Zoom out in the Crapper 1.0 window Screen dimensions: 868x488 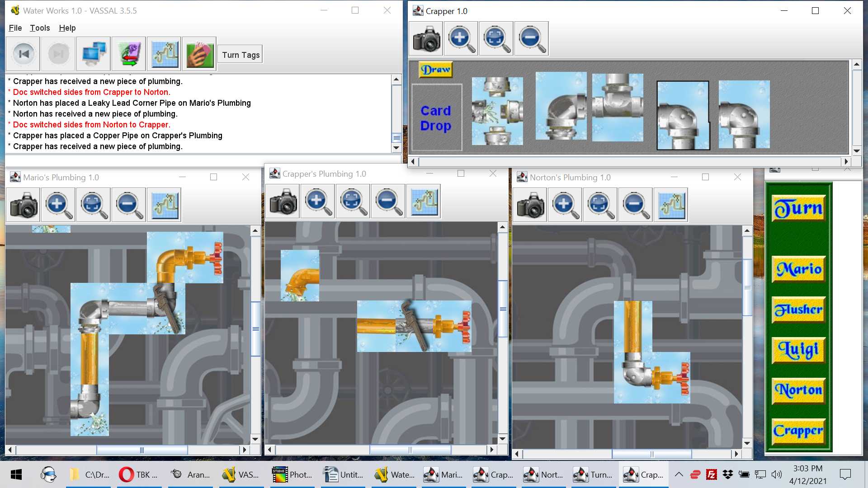[x=532, y=38]
